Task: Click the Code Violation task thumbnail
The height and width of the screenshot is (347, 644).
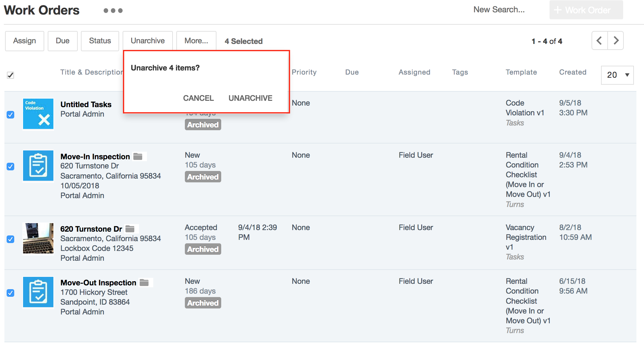Action: tap(38, 114)
